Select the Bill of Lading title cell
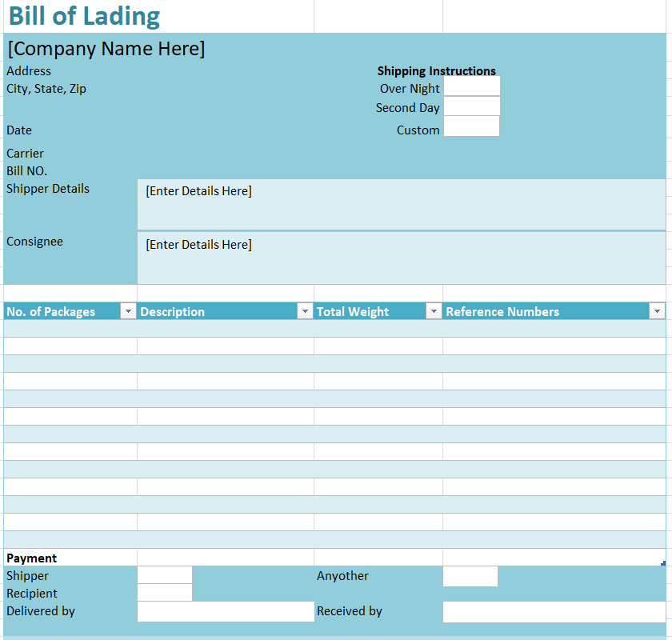The height and width of the screenshot is (640, 672). coord(84,17)
